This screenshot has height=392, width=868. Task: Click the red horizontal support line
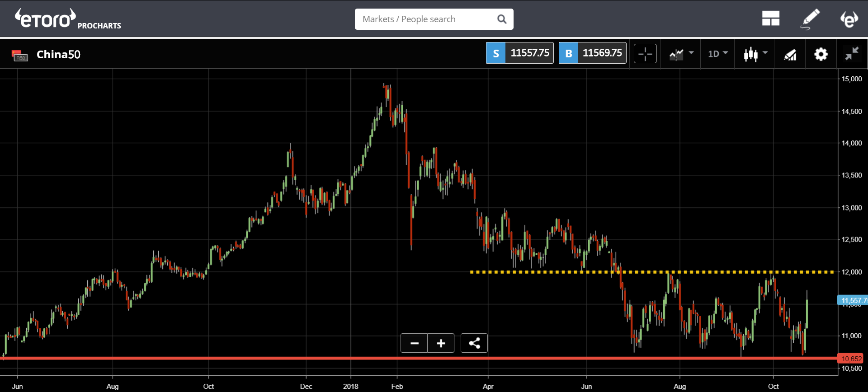419,358
